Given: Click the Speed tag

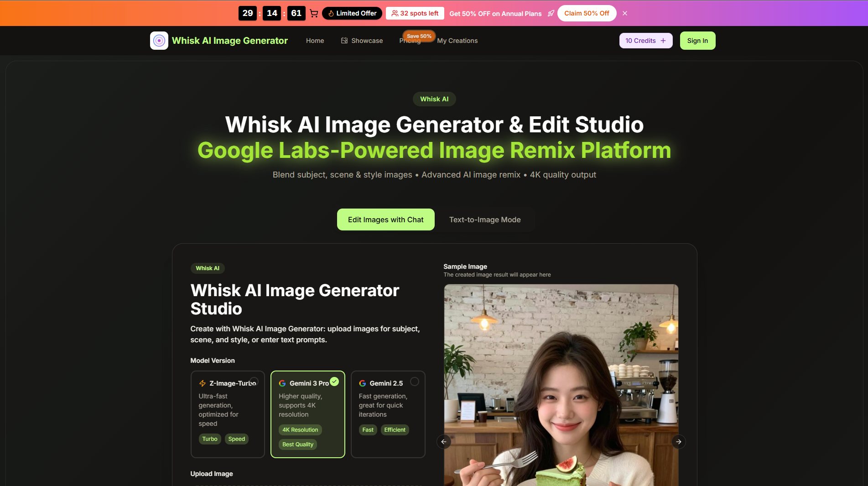Looking at the screenshot, I should pos(237,439).
